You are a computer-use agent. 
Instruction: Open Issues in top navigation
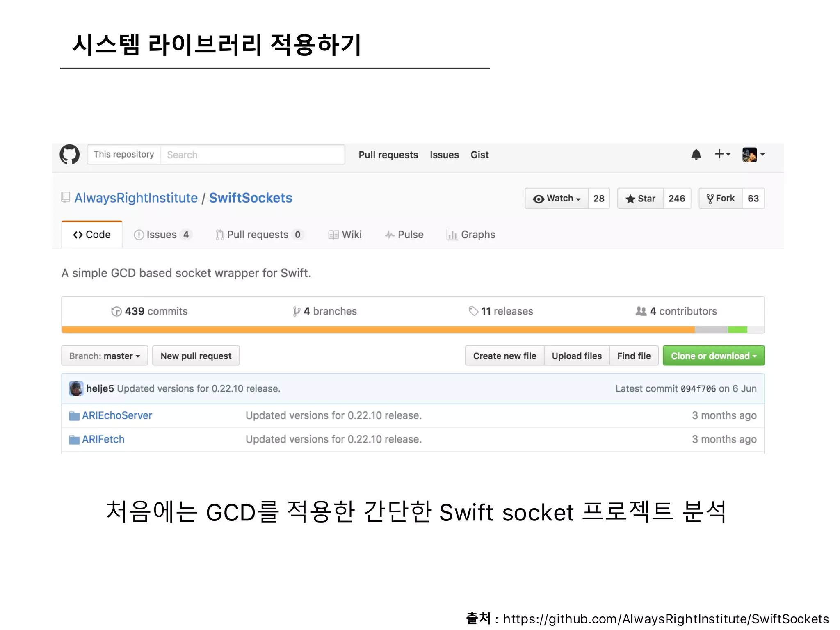[444, 155]
